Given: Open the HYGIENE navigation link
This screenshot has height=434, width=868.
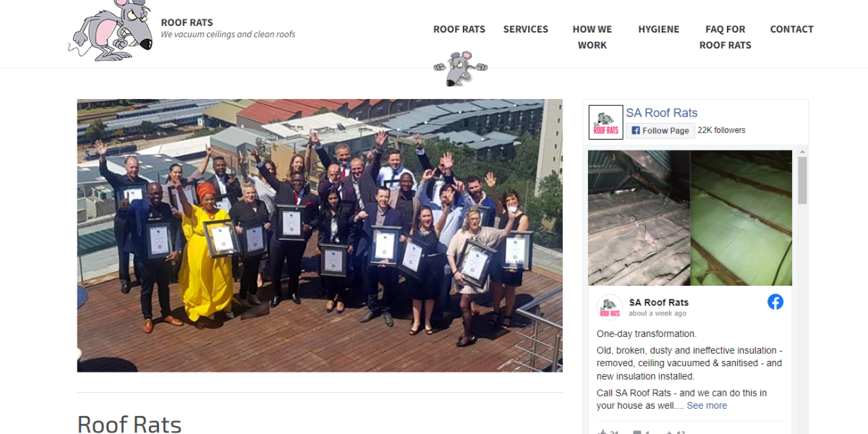Looking at the screenshot, I should [659, 29].
